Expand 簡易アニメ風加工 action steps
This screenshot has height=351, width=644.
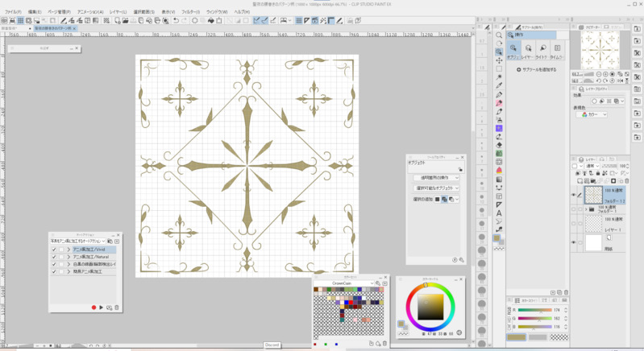tap(69, 271)
